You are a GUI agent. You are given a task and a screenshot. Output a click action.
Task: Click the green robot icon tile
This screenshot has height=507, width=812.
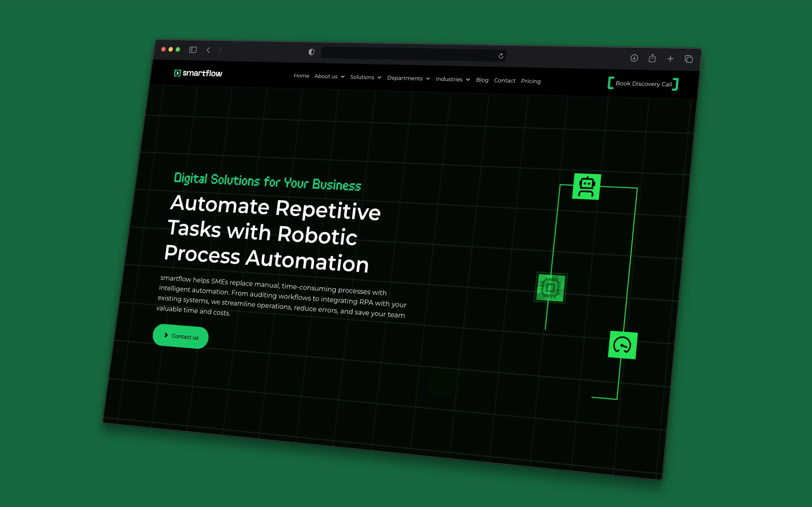586,187
